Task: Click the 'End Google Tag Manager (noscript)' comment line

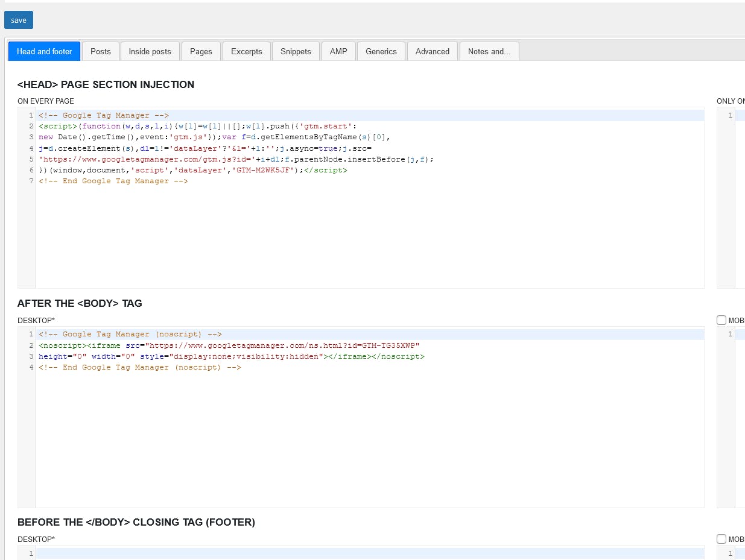Action: (x=140, y=367)
